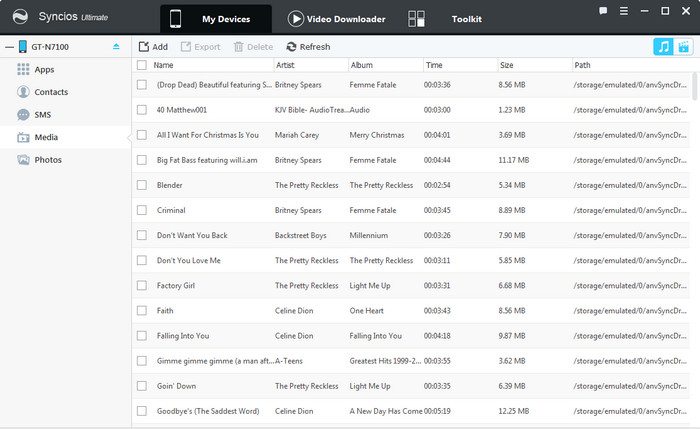Refresh the media list
Image resolution: width=700 pixels, height=429 pixels.
308,47
